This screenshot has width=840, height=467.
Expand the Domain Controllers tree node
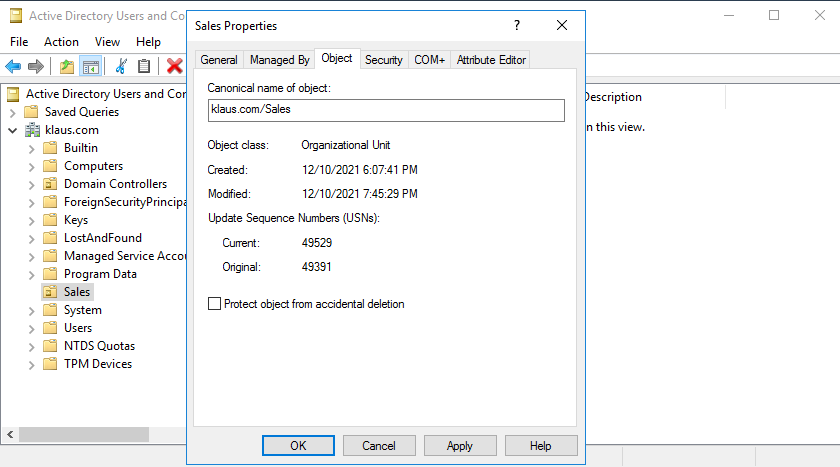point(31,184)
